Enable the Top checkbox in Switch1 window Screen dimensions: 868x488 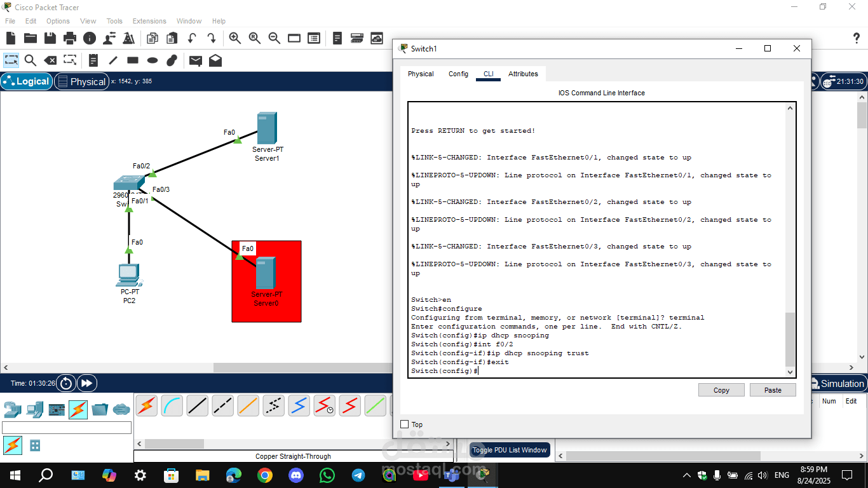pyautogui.click(x=405, y=424)
